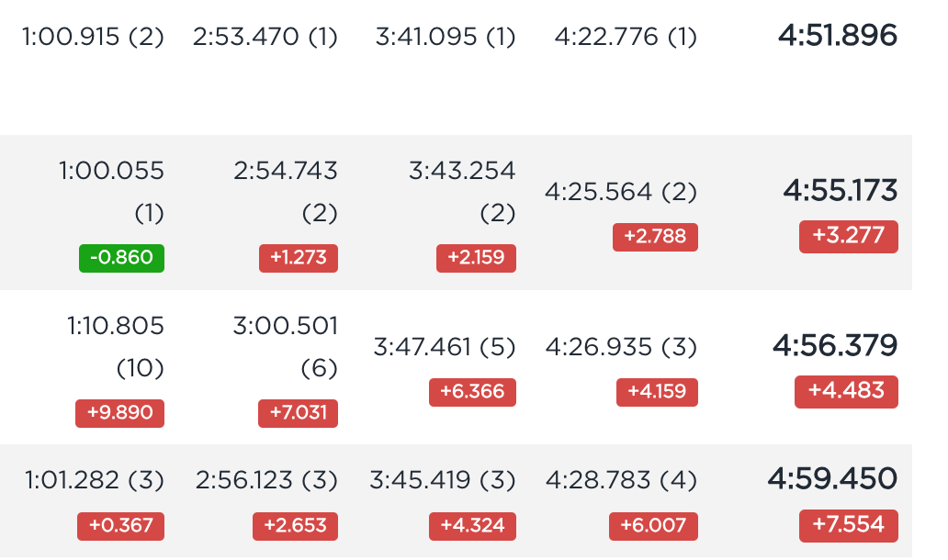Click the +6.366 red gap badge
This screenshot has height=560, width=948.
coord(472,392)
